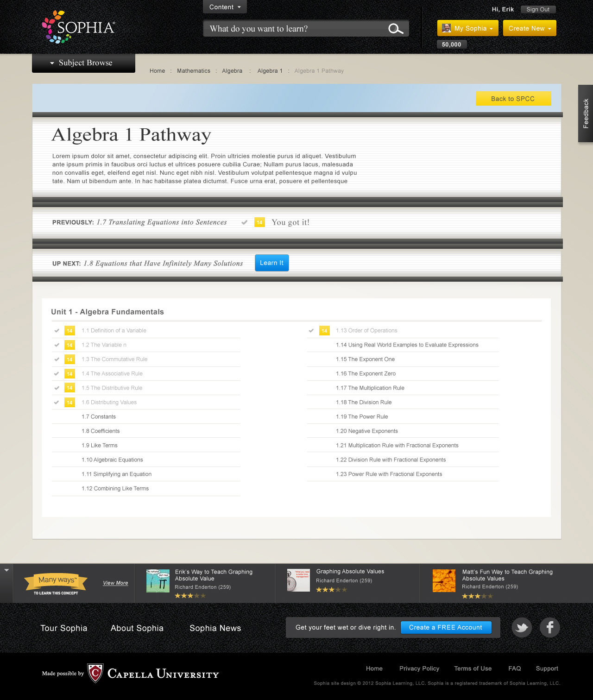Open FAQ footer link
This screenshot has height=700, width=593.
click(x=515, y=668)
